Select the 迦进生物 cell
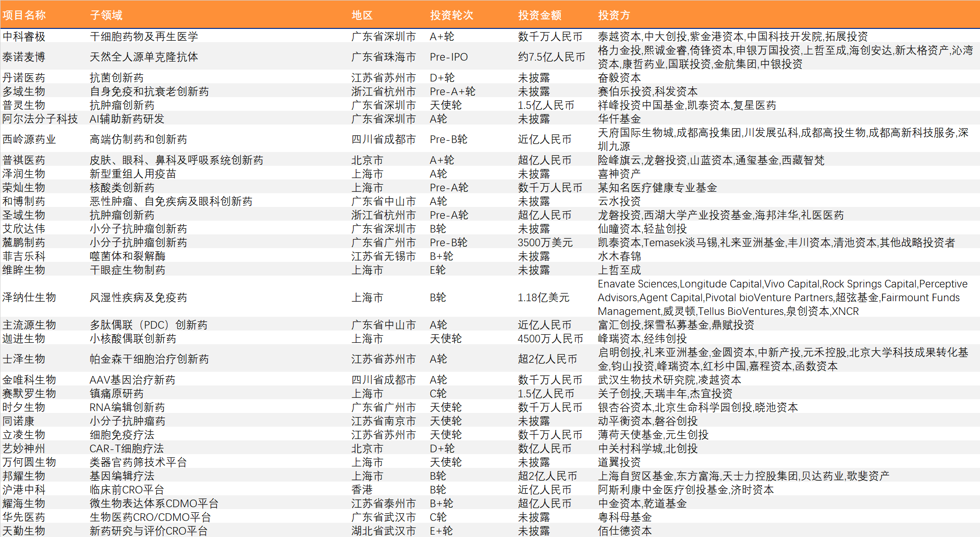Image resolution: width=980 pixels, height=537 pixels. 24,339
